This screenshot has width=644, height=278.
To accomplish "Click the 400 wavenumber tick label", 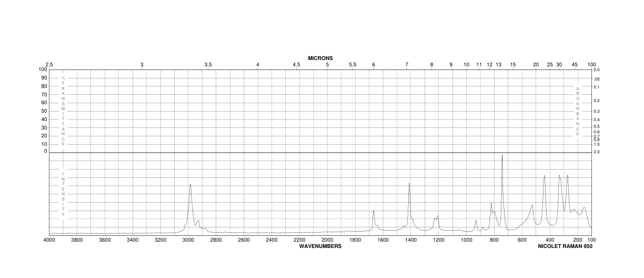I will [550, 240].
